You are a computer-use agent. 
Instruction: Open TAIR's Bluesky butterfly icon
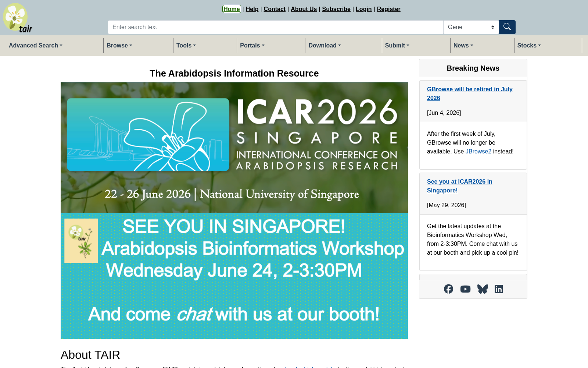pyautogui.click(x=483, y=289)
